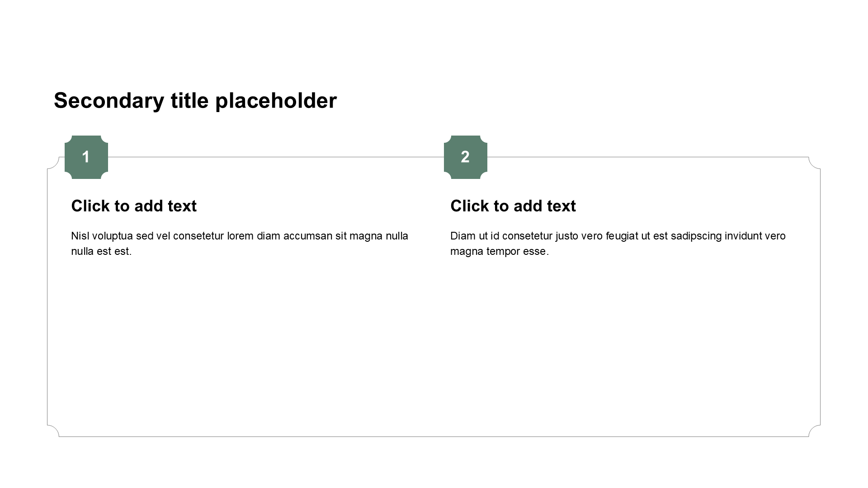Image resolution: width=868 pixels, height=488 pixels.
Task: Click the word "accumsan" in the left paragraph
Action: click(308, 236)
